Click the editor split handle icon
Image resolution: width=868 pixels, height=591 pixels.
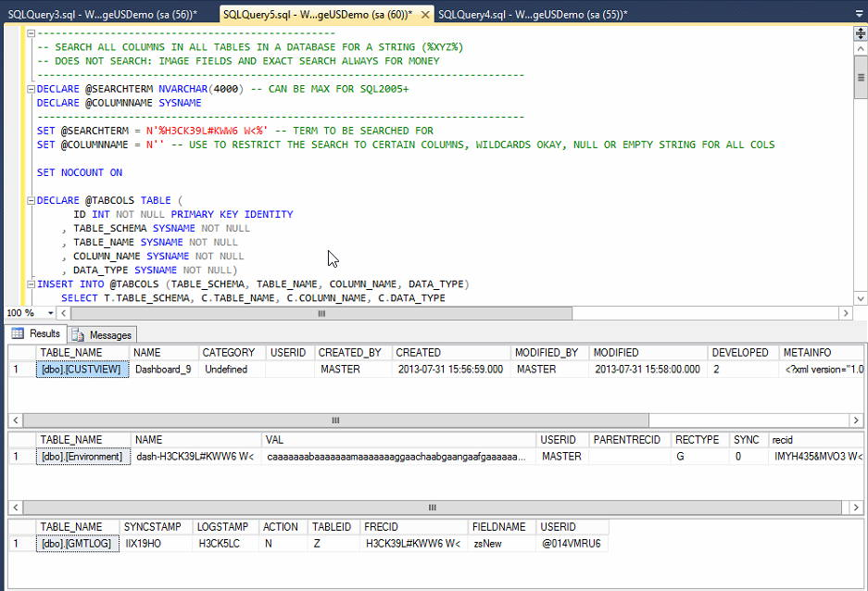(x=860, y=33)
